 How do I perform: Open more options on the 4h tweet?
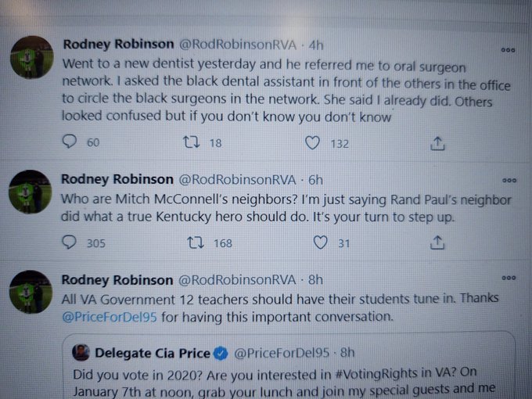coord(508,50)
